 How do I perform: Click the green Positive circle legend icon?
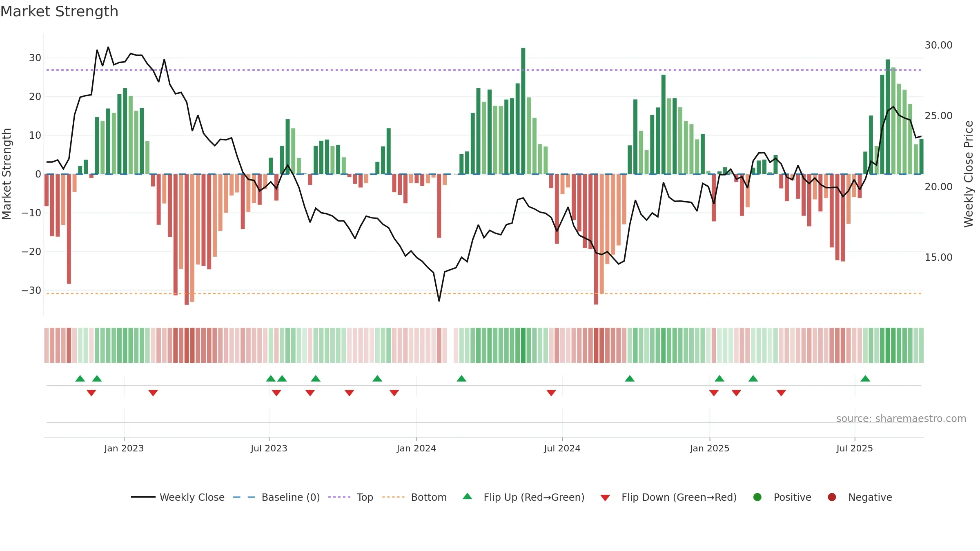coord(757,497)
